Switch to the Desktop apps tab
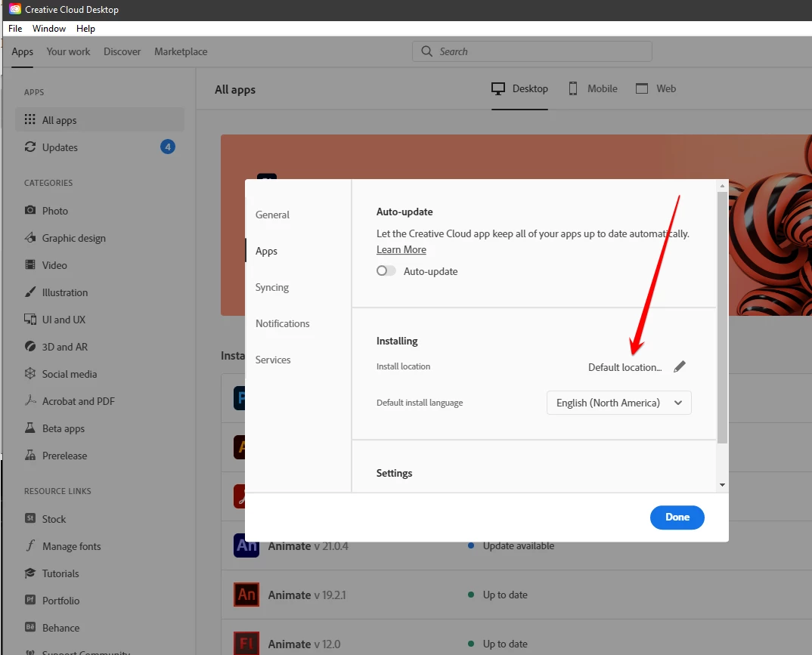This screenshot has width=812, height=655. click(x=519, y=88)
